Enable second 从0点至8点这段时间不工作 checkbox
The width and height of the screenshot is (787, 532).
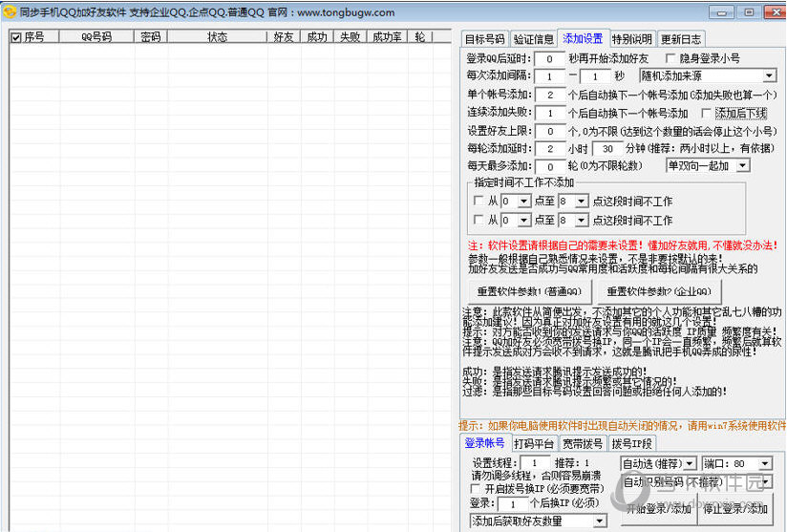479,220
